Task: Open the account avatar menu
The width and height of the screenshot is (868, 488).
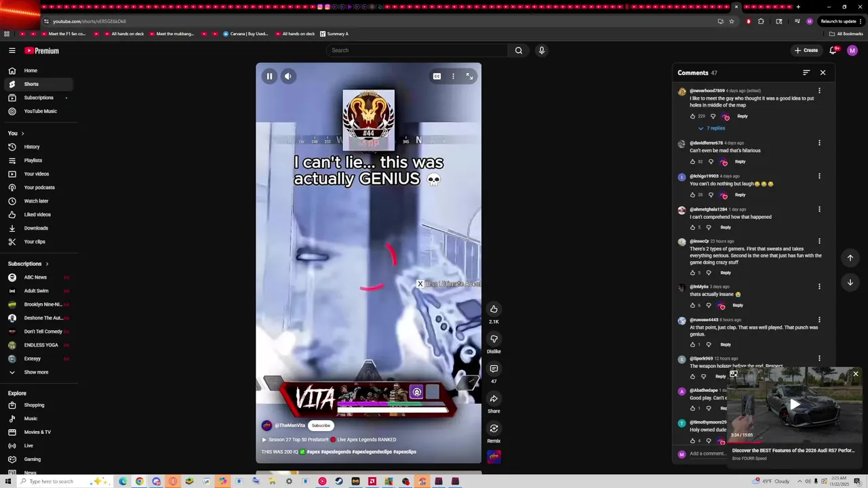Action: 852,50
